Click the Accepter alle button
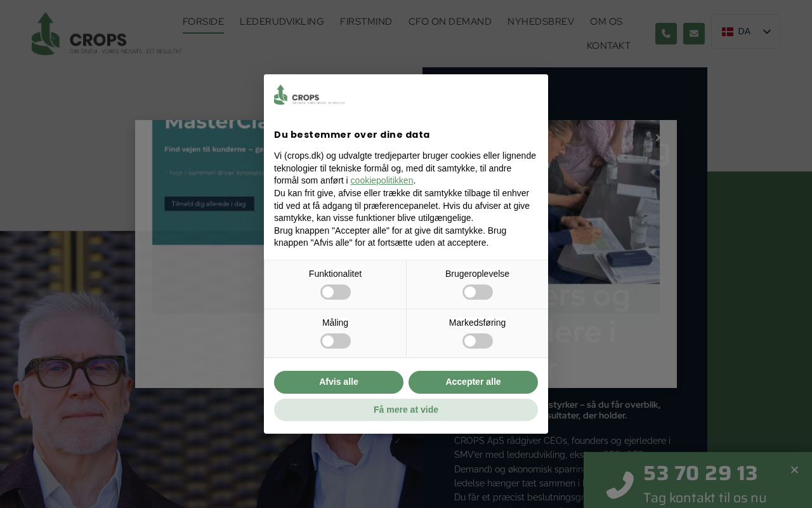The height and width of the screenshot is (508, 812). click(x=473, y=382)
